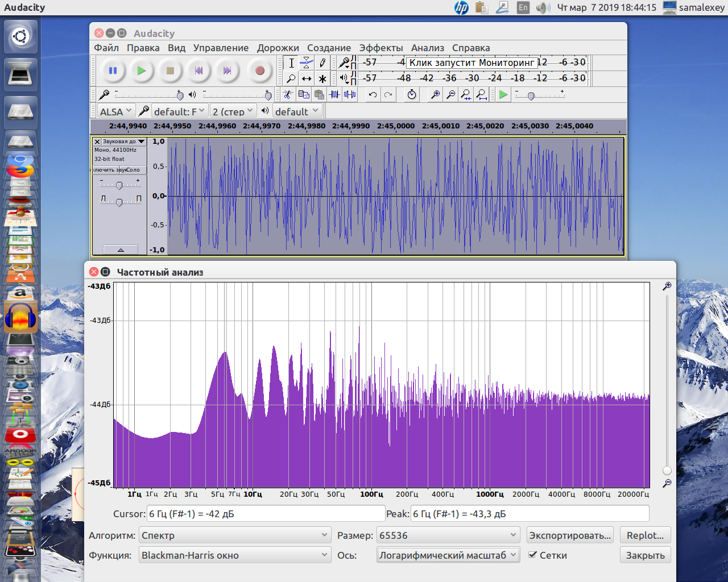Open the Правка menu

tap(143, 48)
